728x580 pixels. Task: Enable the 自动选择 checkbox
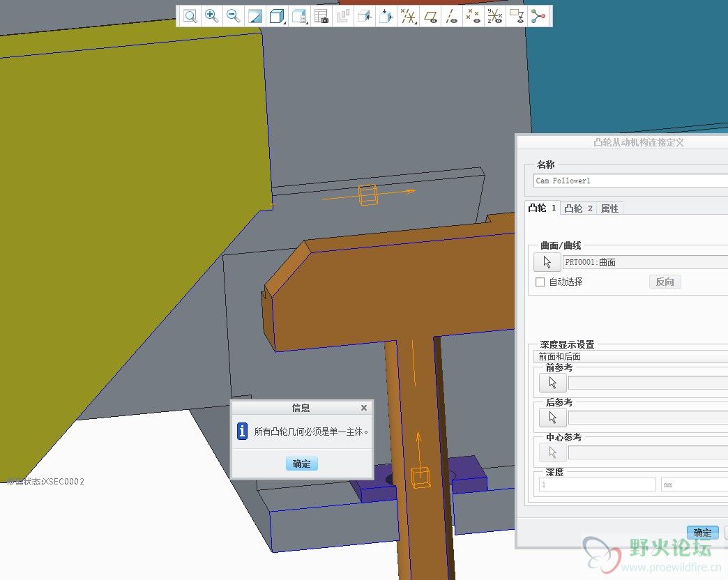click(x=540, y=282)
